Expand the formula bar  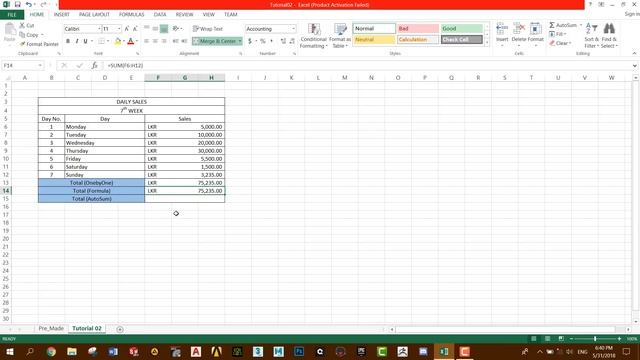tap(634, 65)
